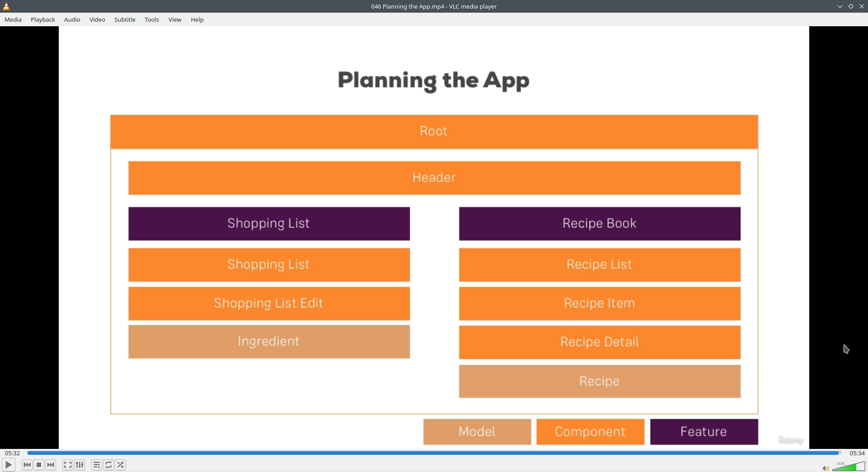The image size is (868, 472).
Task: Adjust the volume slider
Action: (x=849, y=467)
